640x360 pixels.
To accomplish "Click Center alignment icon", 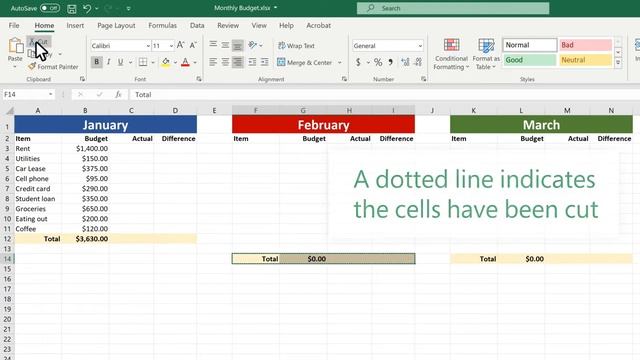I will coord(225,62).
